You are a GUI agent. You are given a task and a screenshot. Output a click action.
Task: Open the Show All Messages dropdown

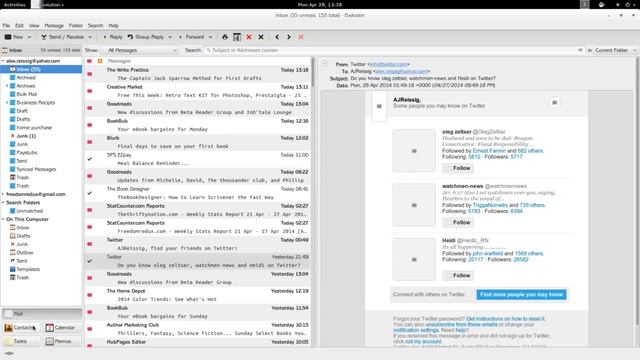point(142,50)
